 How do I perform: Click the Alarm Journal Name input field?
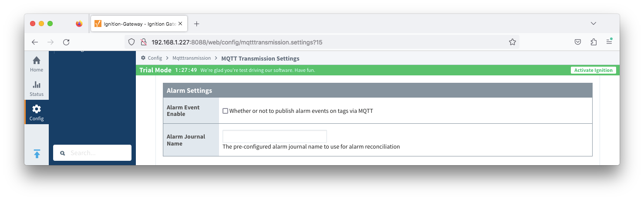[275, 136]
